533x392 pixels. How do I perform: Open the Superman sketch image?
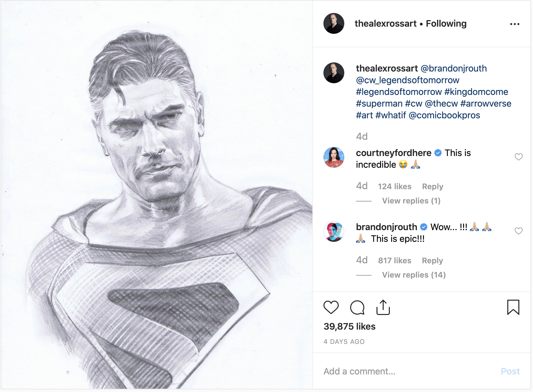tap(157, 195)
